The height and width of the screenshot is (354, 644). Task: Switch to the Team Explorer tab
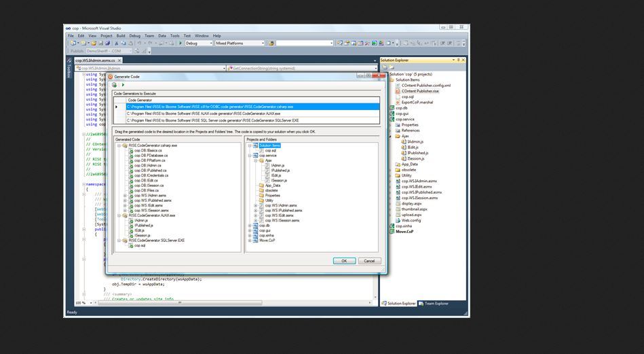(435, 303)
